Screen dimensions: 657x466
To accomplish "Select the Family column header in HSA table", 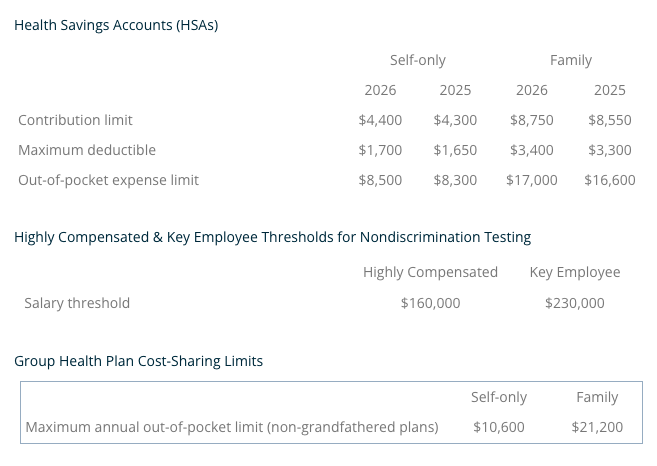I will (x=571, y=60).
